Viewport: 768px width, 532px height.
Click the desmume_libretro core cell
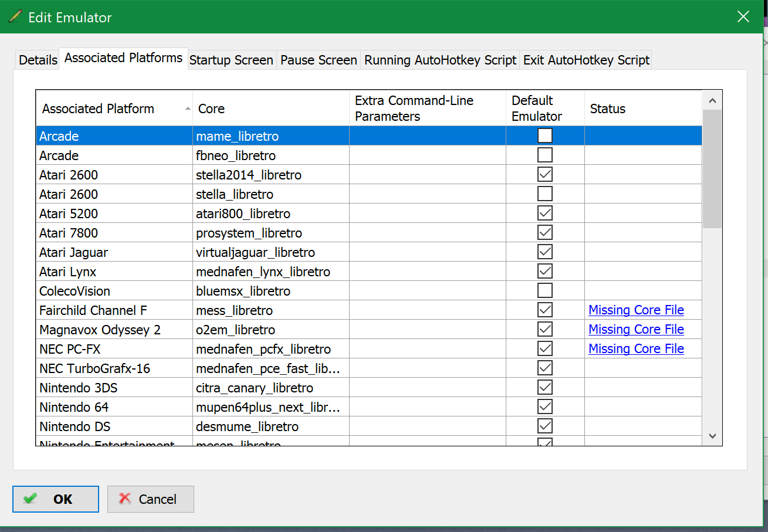point(271,426)
